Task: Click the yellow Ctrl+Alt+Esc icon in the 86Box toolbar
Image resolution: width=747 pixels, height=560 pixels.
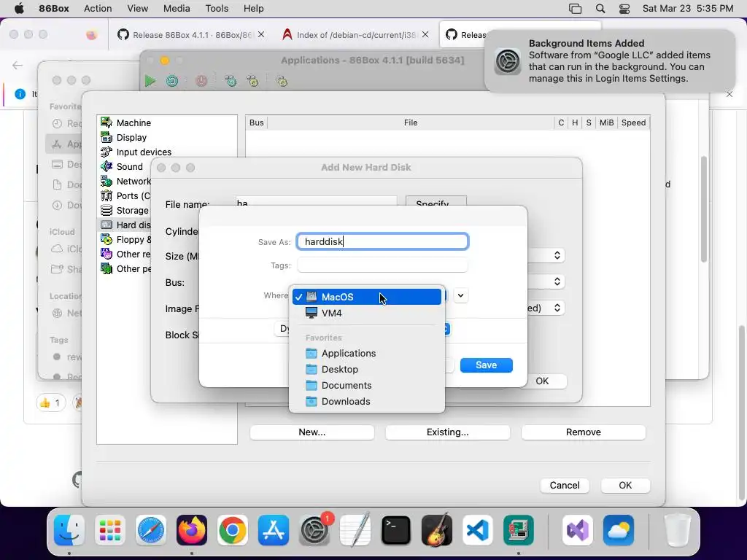Action: point(252,81)
